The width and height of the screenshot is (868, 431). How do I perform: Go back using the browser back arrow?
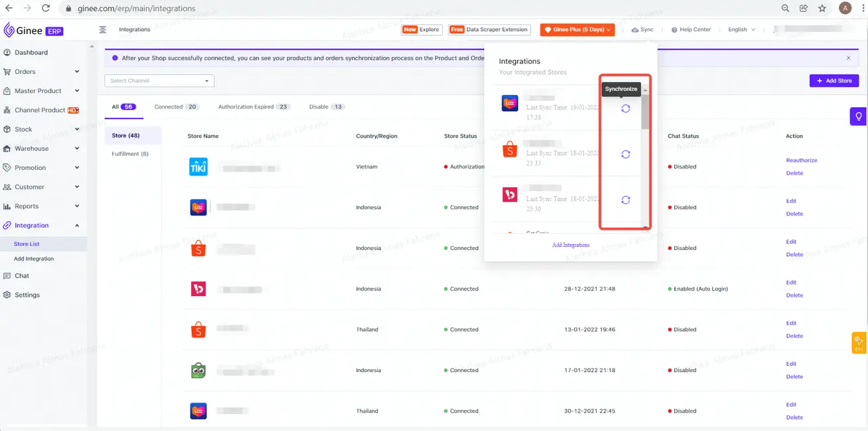click(x=9, y=8)
